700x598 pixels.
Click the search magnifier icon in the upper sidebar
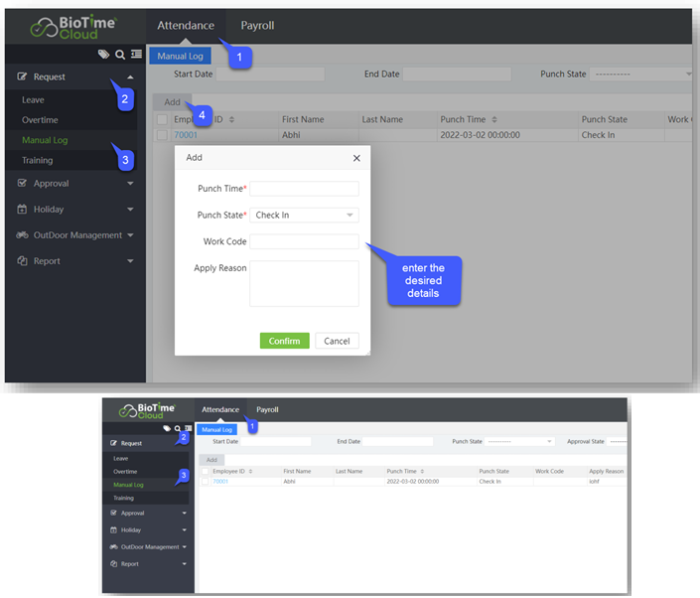[119, 55]
